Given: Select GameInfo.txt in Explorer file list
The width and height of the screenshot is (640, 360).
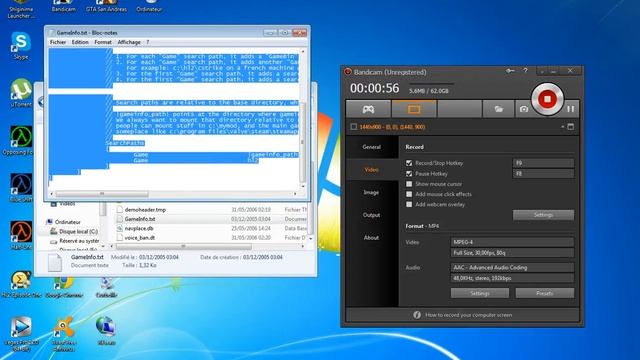Looking at the screenshot, I should click(140, 219).
